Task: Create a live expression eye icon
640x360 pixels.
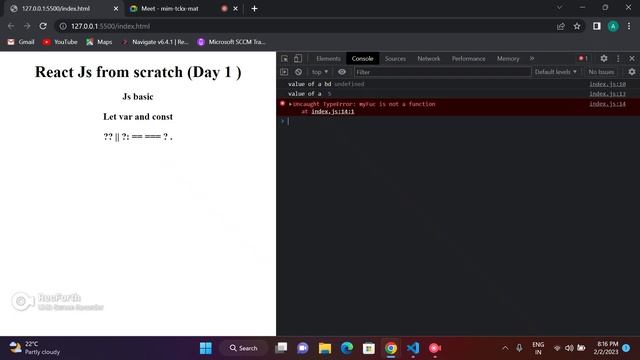Action: click(x=342, y=72)
